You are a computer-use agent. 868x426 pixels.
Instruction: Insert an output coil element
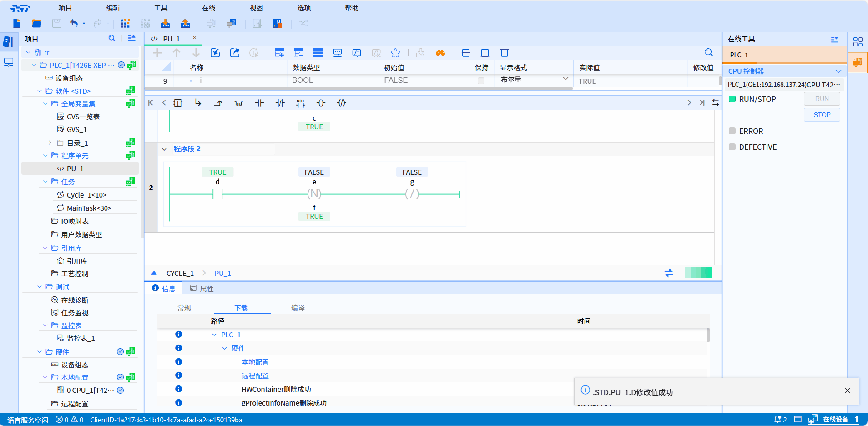[x=321, y=103]
